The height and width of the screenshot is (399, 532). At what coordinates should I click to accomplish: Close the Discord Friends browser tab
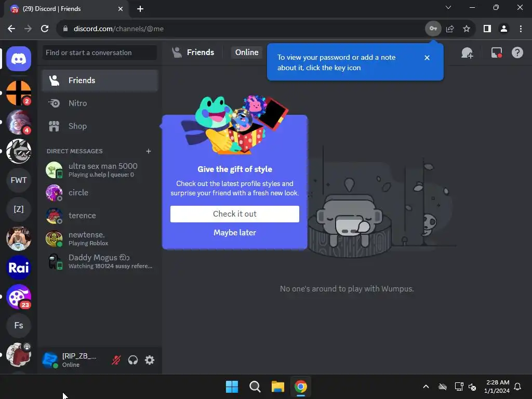click(121, 9)
